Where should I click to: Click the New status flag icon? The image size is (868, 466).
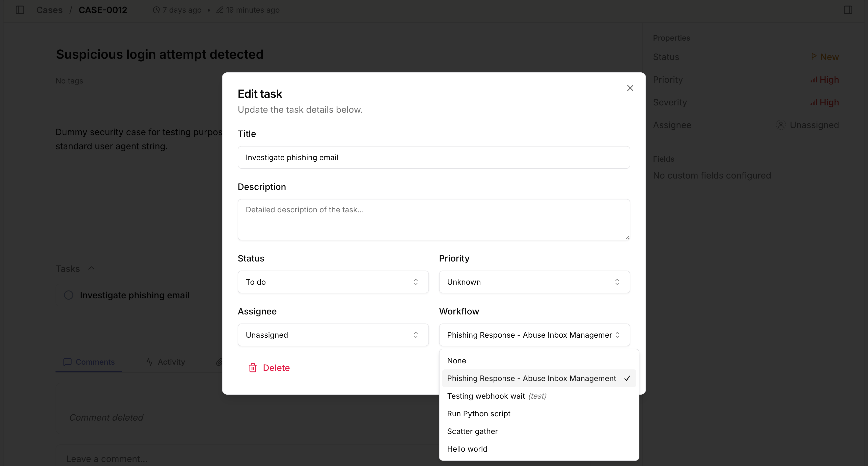click(x=813, y=57)
